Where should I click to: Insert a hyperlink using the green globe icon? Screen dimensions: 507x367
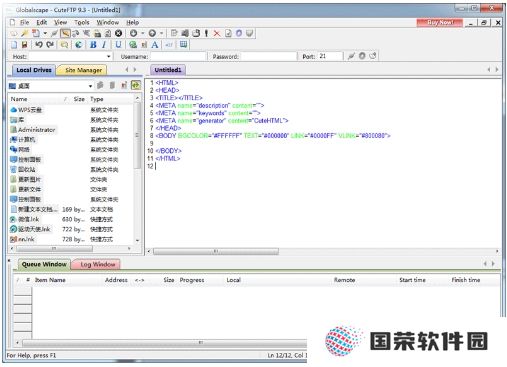click(x=133, y=45)
